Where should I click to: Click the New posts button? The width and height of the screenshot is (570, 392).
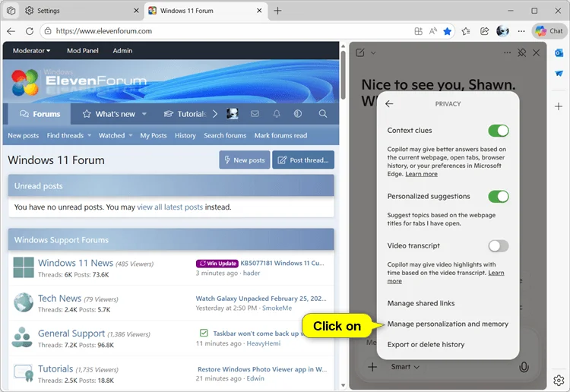pyautogui.click(x=245, y=160)
